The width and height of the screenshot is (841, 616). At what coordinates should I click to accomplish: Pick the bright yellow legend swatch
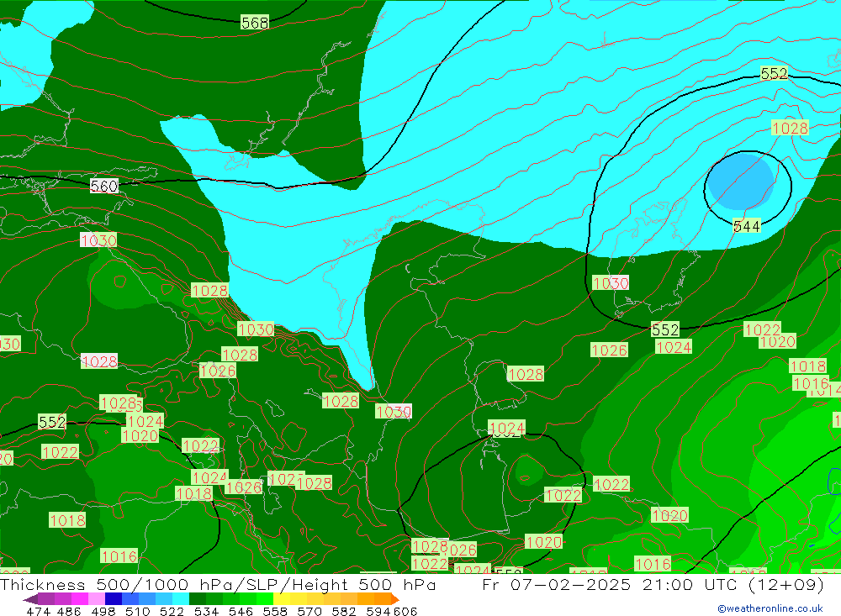282,598
